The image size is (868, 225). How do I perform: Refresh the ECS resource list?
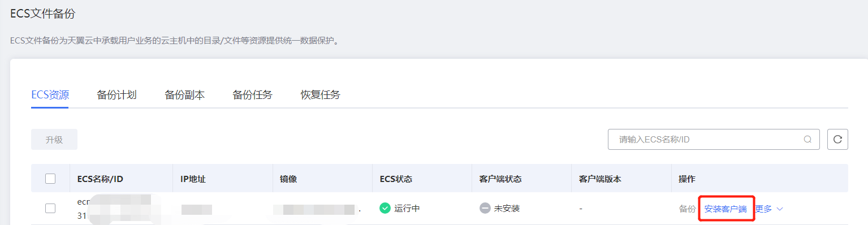coord(837,139)
